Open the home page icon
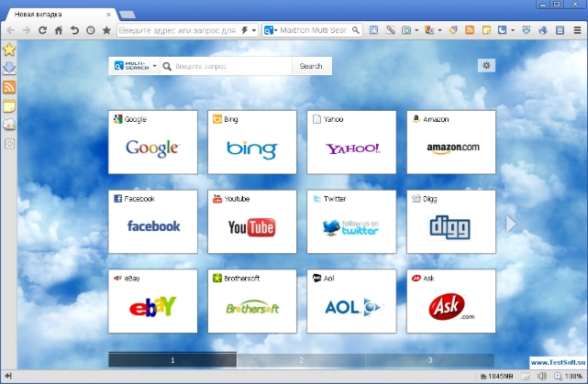The image size is (588, 384). [x=59, y=30]
